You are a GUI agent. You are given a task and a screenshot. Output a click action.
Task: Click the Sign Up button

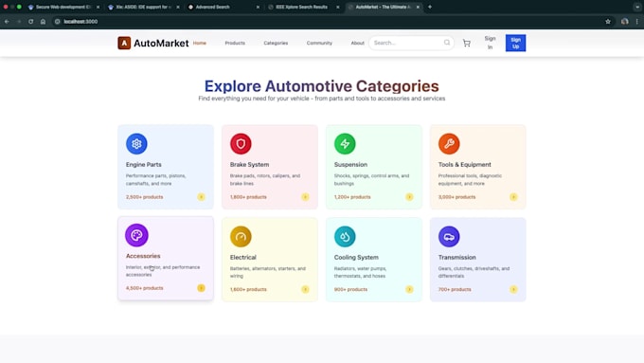[x=515, y=43]
